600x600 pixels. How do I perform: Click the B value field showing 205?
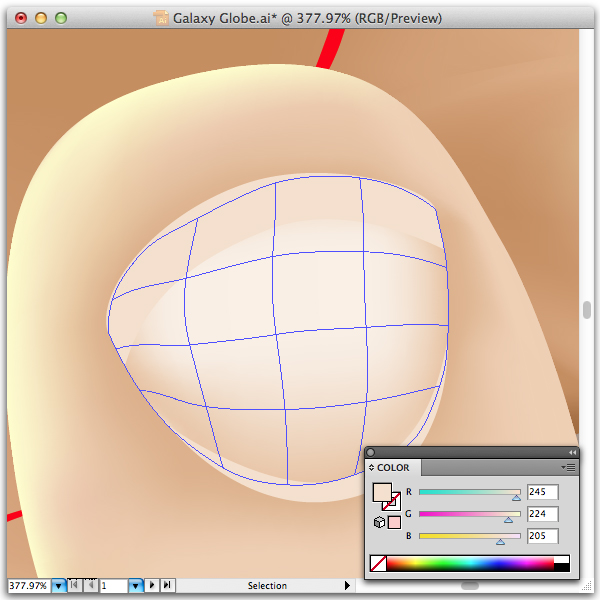tap(543, 536)
